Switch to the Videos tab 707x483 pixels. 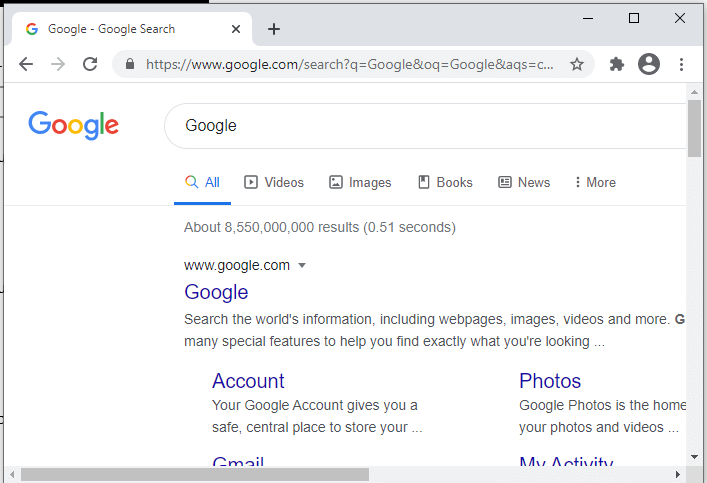(274, 183)
